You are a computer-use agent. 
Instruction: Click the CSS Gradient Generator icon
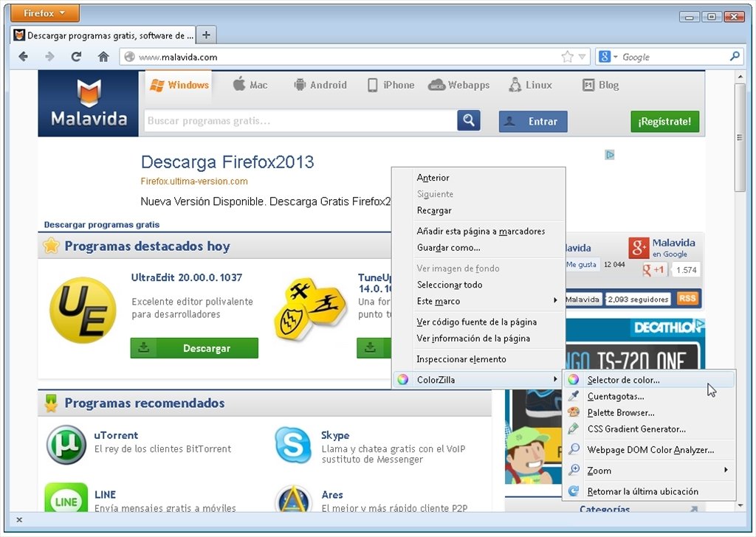click(573, 429)
